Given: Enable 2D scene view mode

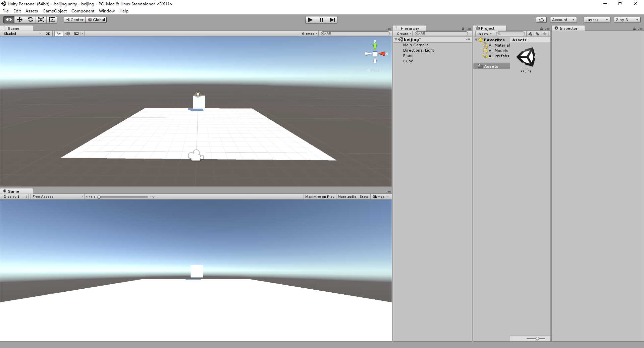Looking at the screenshot, I should (48, 34).
